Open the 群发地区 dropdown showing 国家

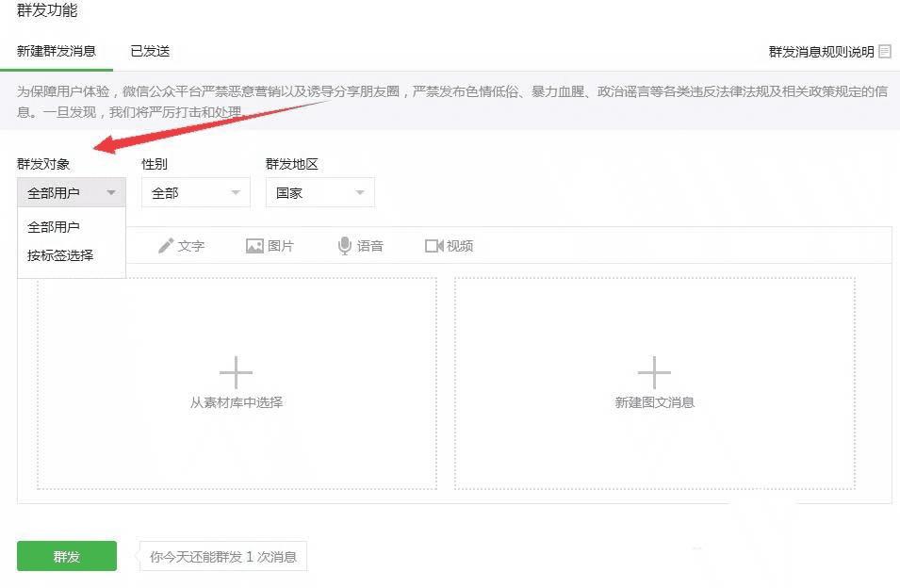pos(319,193)
